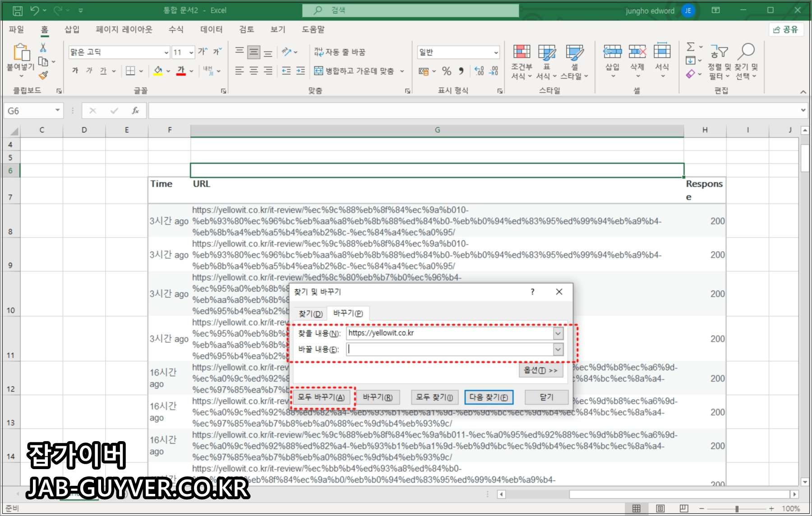
Task: Switch to the 찾기 tab in dialog
Action: coord(310,313)
